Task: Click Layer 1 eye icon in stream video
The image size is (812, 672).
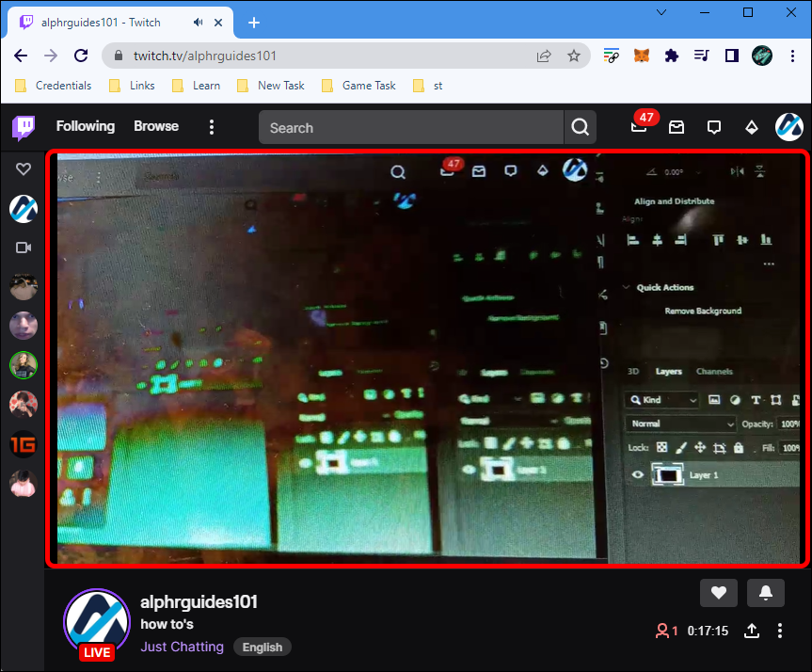Action: pyautogui.click(x=638, y=474)
